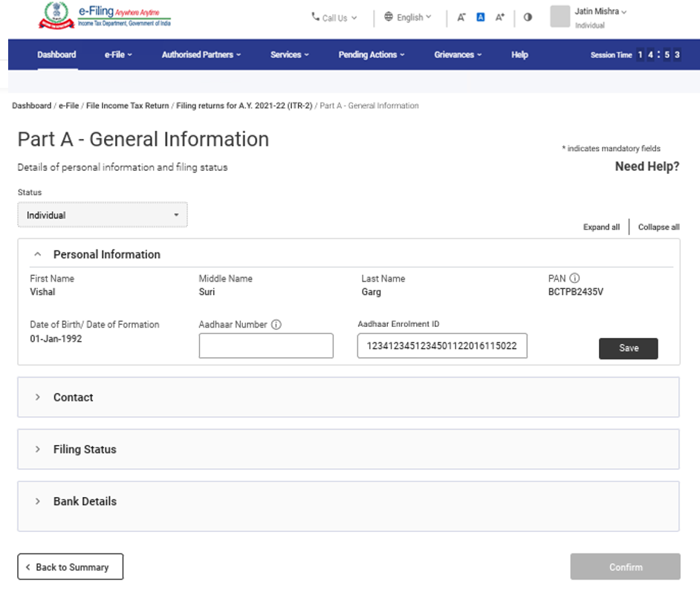Click the Save button
Image resolution: width=700 pixels, height=590 pixels.
628,349
